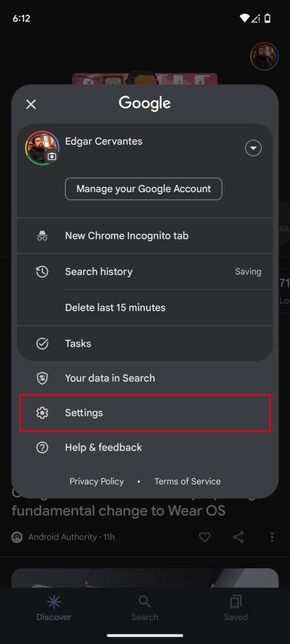Expand the account switcher arrow
Image resolution: width=290 pixels, height=644 pixels.
click(x=253, y=148)
